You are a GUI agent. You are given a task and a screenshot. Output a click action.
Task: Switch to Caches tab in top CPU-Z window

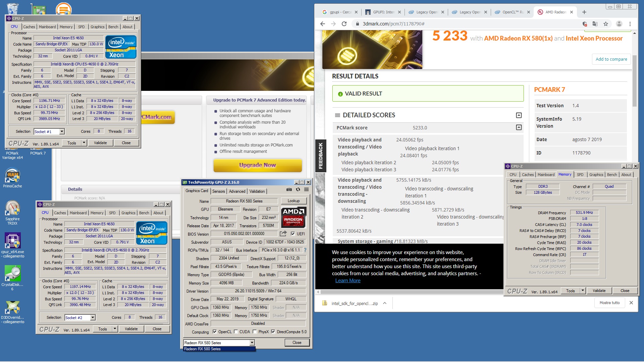click(29, 27)
